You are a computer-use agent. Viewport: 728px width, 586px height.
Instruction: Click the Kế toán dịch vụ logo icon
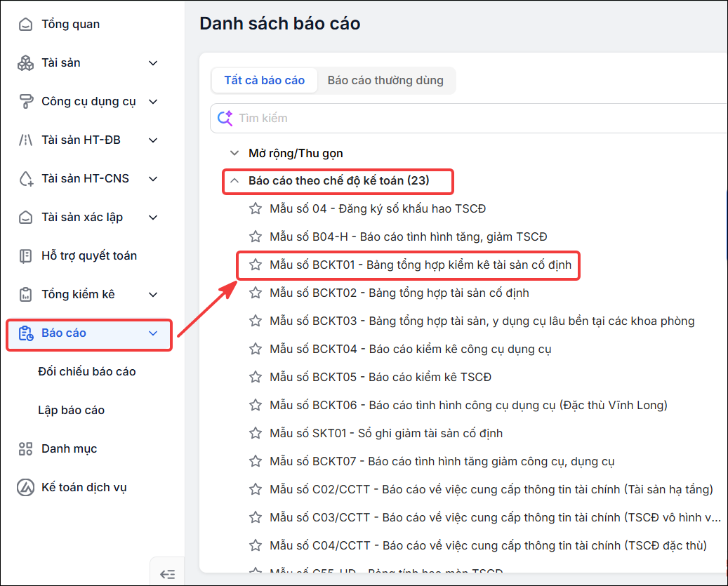click(25, 487)
